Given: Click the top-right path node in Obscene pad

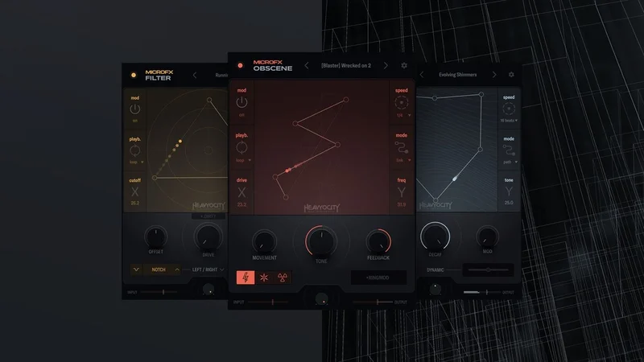Looking at the screenshot, I should tap(346, 99).
